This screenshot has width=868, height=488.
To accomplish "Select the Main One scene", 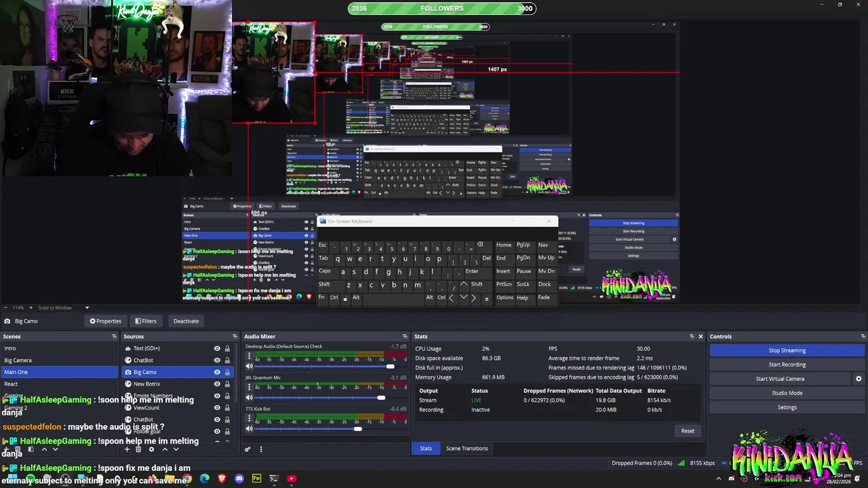I will tap(60, 372).
